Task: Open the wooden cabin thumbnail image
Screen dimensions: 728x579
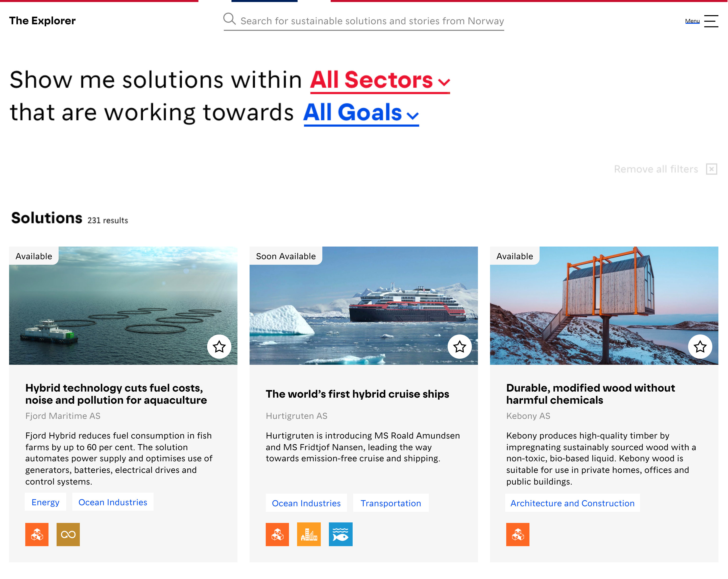Action: pyautogui.click(x=604, y=305)
